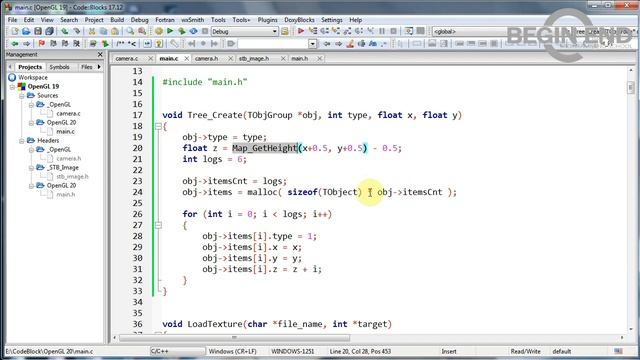Run the project with the green play icon

point(170,31)
